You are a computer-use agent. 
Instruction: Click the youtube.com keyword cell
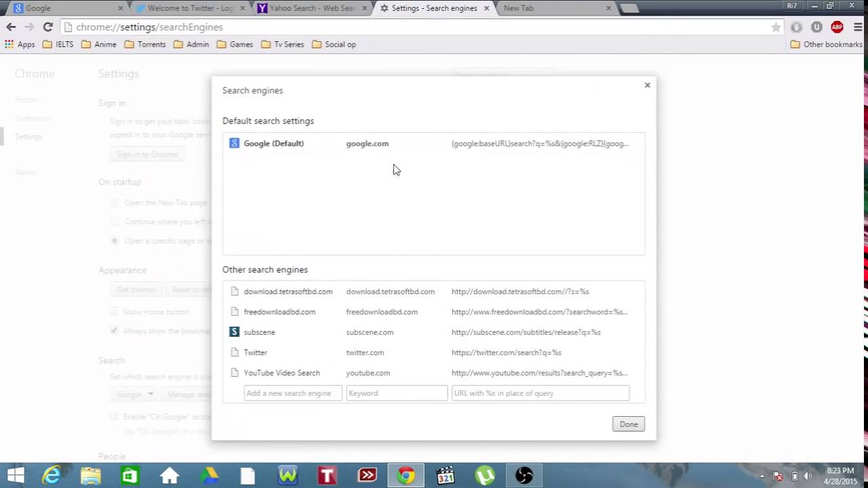pos(368,373)
